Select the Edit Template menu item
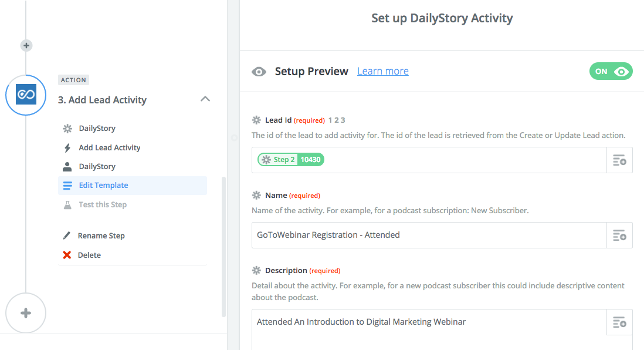Viewport: 644px width, 350px height. [132, 186]
